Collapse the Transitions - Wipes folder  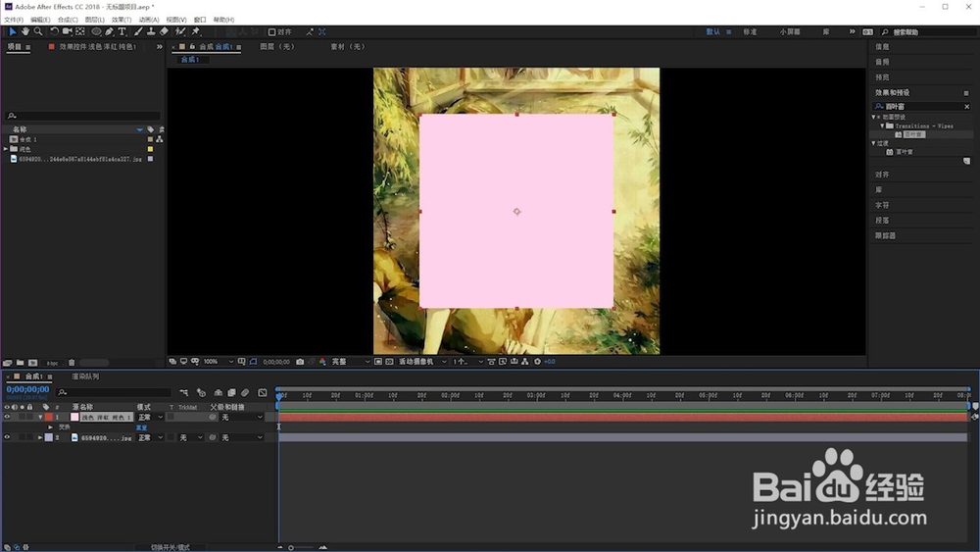(883, 125)
